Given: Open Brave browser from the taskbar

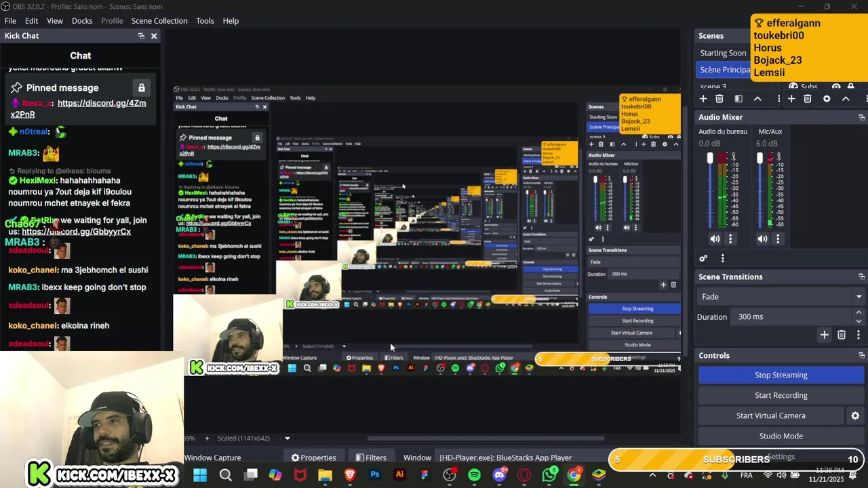Looking at the screenshot, I should [x=349, y=474].
